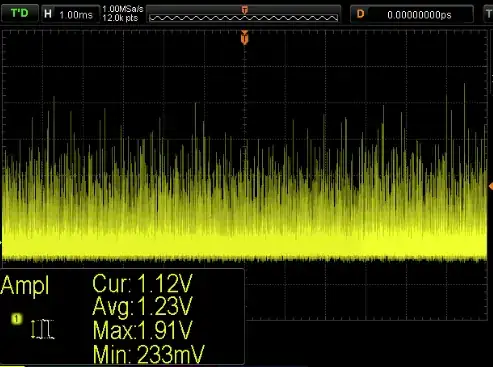Click the 12.0k pts memory depth readout
493x367 pixels.
120,18
